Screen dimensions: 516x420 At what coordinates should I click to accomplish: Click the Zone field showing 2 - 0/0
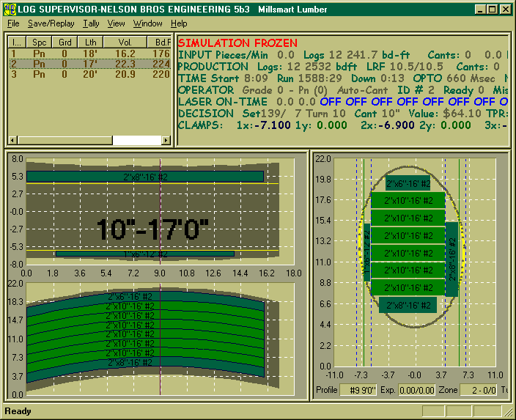[x=479, y=391]
